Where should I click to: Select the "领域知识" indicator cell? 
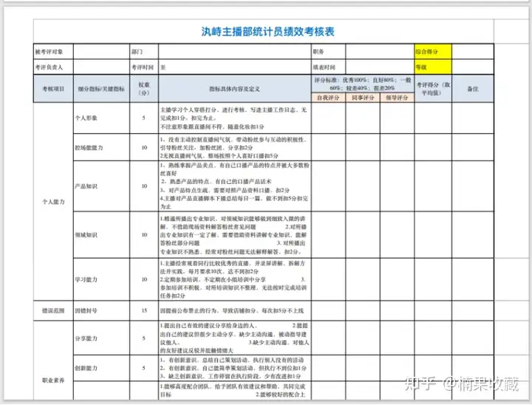pos(101,234)
